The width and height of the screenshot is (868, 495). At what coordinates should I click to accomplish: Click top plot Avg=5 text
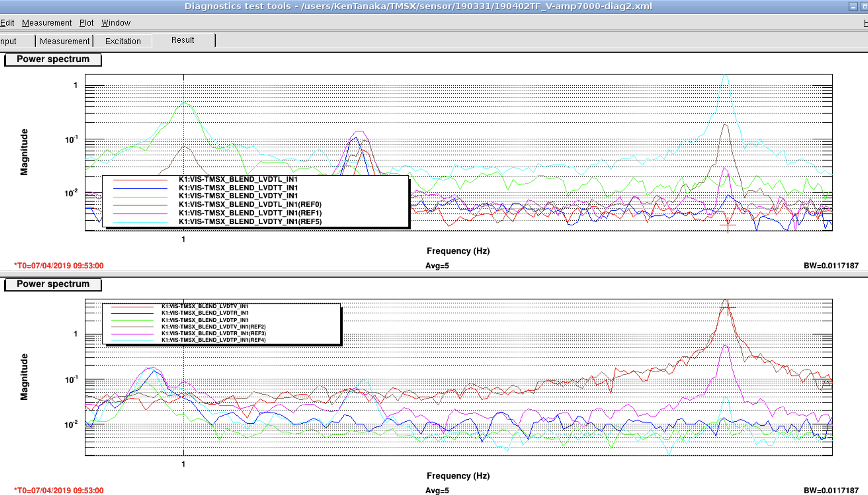437,266
